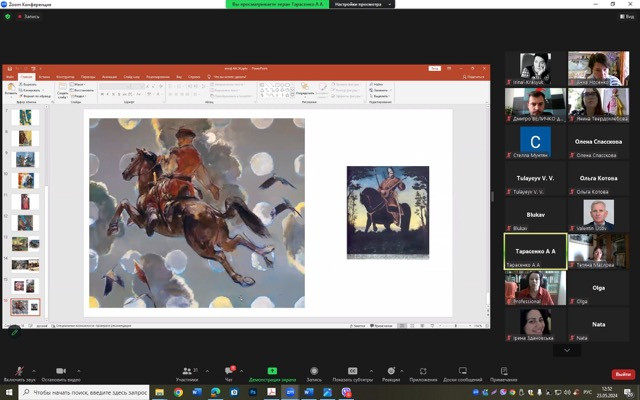Open the Whiteboards icon
This screenshot has width=640, height=400.
tap(462, 371)
